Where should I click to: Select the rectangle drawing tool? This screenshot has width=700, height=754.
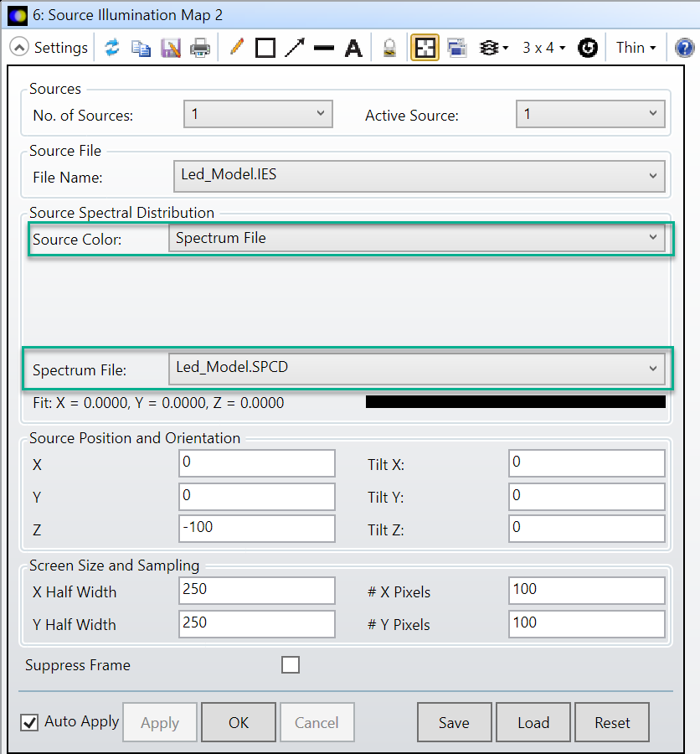[265, 48]
